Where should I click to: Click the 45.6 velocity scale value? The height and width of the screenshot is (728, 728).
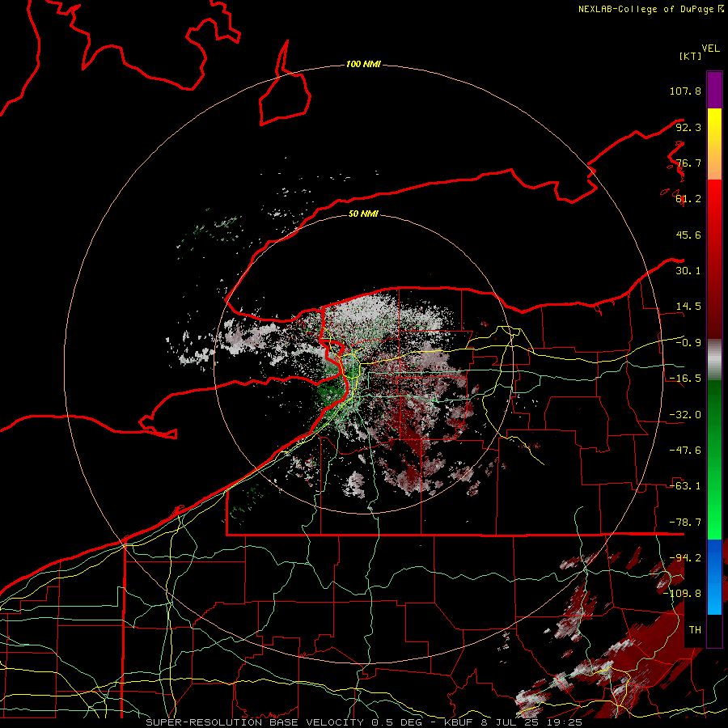tap(688, 235)
